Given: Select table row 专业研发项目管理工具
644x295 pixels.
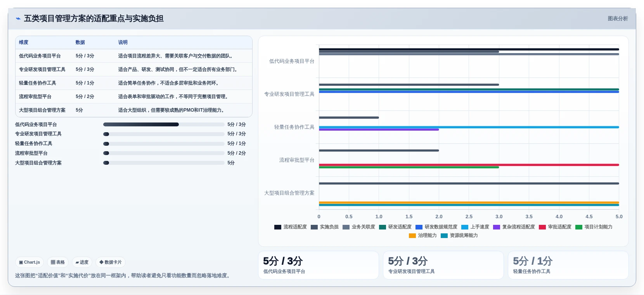Looking at the screenshot, I should 134,69.
